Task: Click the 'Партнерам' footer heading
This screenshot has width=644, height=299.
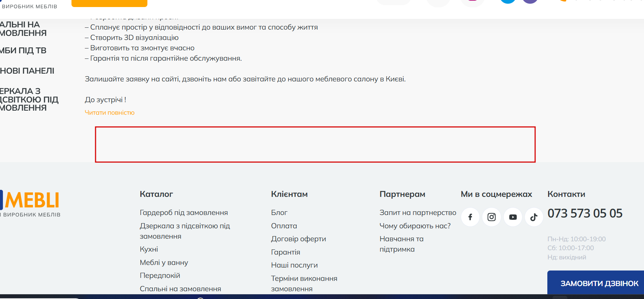Action: pos(402,194)
